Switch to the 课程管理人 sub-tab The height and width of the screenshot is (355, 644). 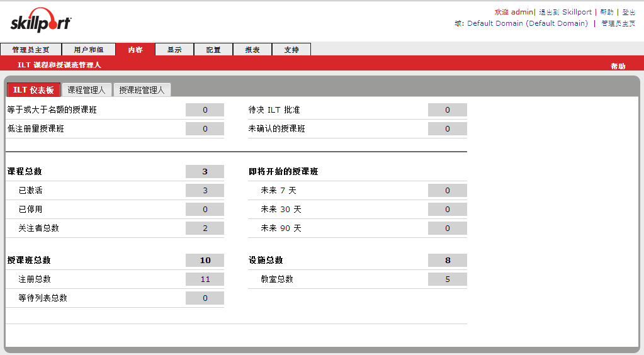[x=87, y=90]
